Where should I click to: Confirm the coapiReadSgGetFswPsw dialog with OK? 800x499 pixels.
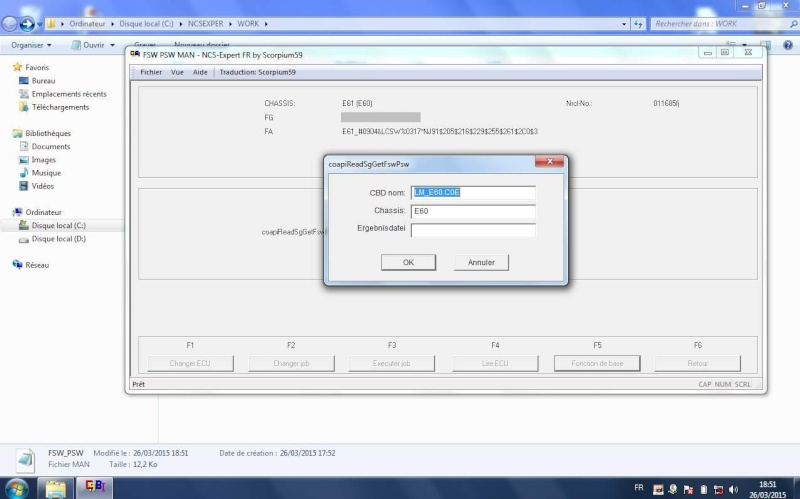pyautogui.click(x=408, y=262)
